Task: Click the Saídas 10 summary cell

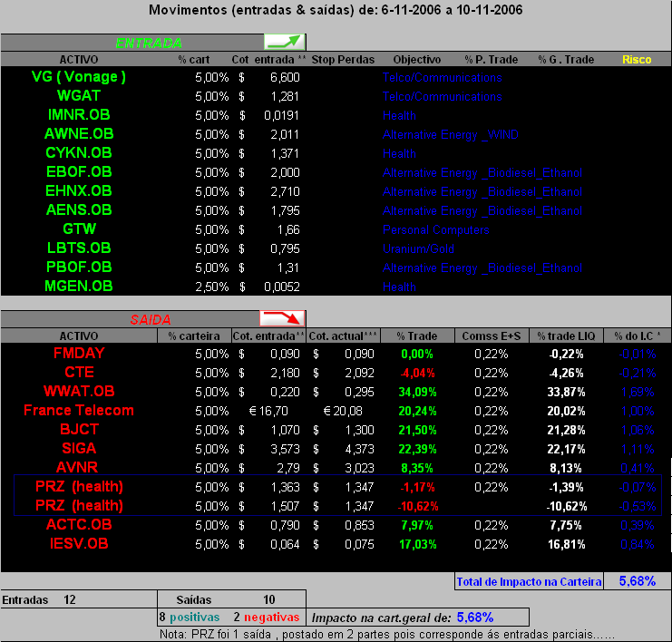Action: point(232,599)
